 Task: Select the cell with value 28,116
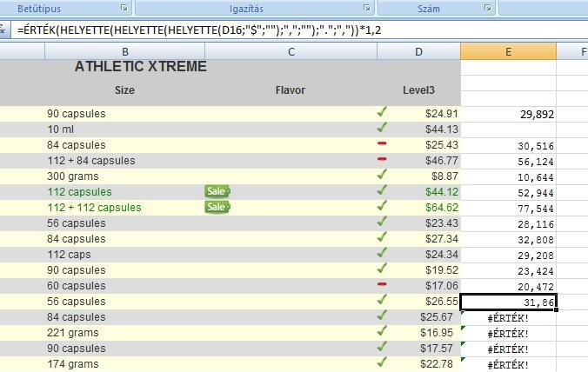click(x=508, y=223)
